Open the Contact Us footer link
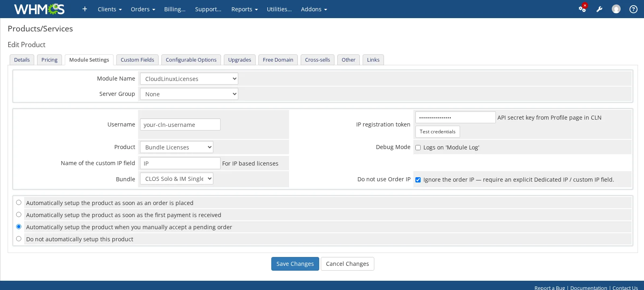The height and width of the screenshot is (290, 644). [x=625, y=288]
